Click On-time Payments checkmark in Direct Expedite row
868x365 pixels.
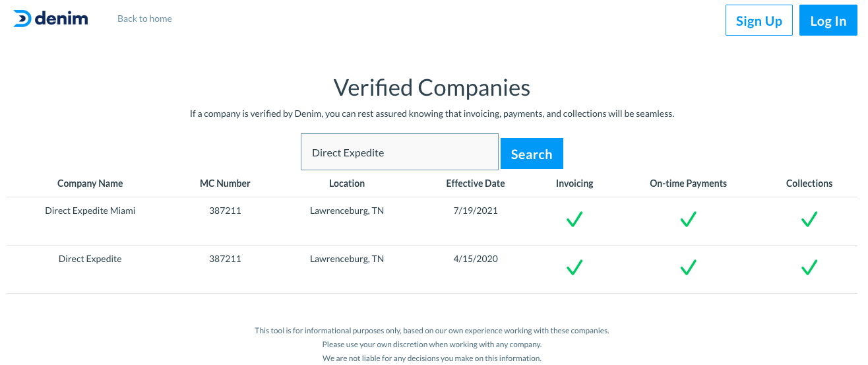[x=689, y=267]
